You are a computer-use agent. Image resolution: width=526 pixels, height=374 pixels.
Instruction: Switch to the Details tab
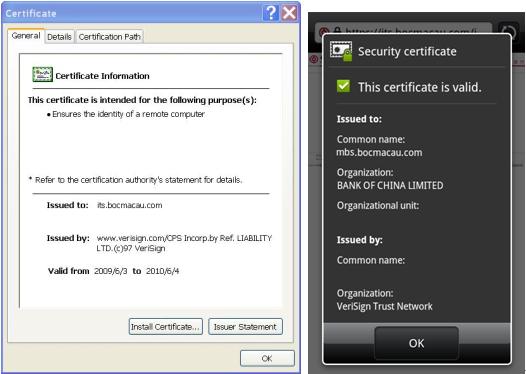59,37
